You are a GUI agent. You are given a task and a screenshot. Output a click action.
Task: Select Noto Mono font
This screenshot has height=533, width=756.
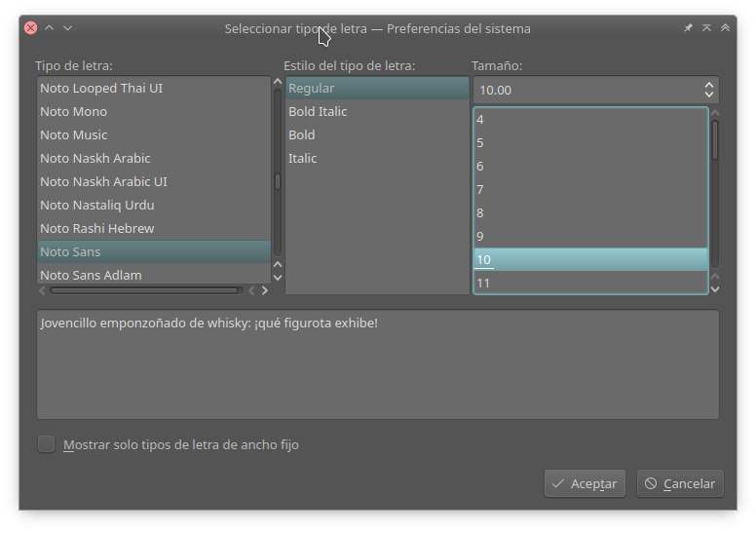click(x=154, y=111)
